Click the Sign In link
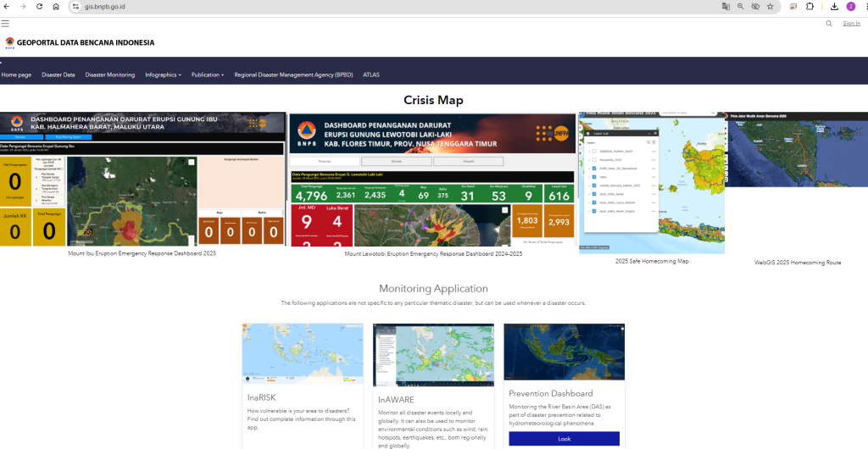This screenshot has height=449, width=868. click(851, 24)
